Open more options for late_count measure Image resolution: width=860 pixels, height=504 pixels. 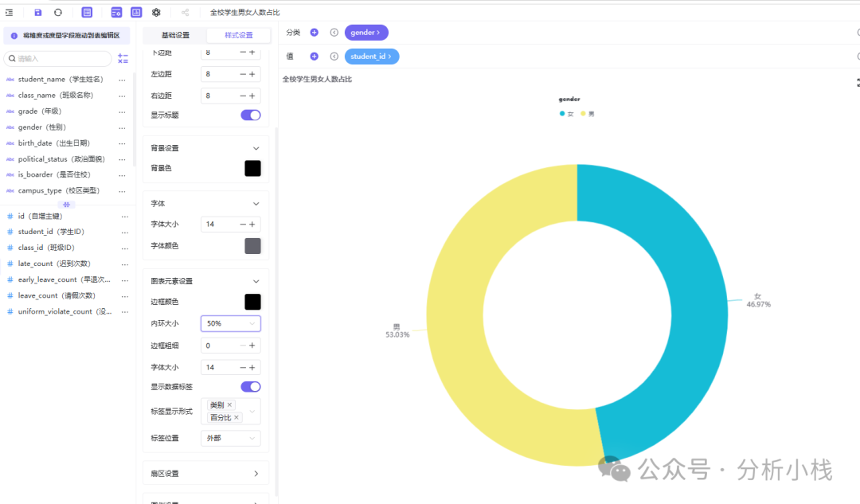(x=125, y=264)
